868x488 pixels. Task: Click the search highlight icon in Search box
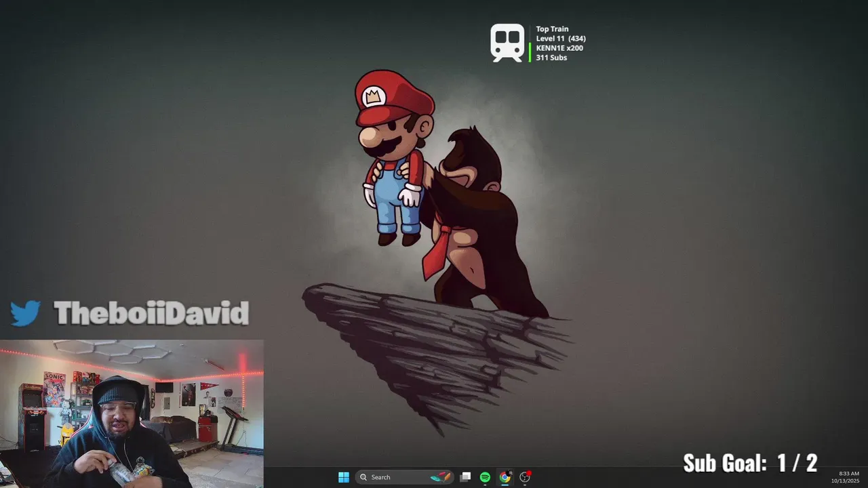441,477
